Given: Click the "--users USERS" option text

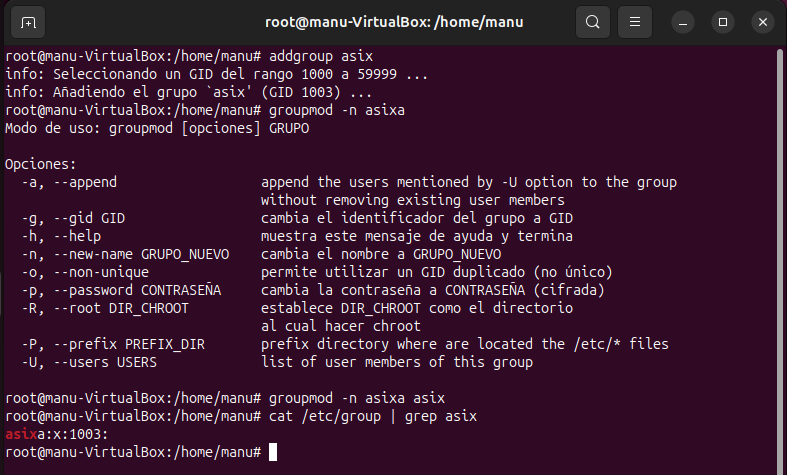Looking at the screenshot, I should [x=103, y=362].
